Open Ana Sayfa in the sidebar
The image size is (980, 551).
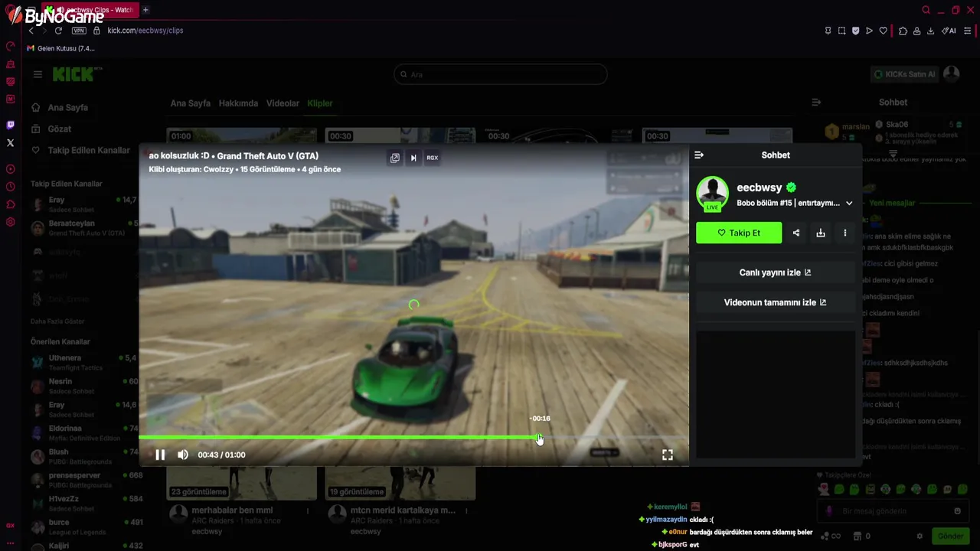tap(60, 108)
